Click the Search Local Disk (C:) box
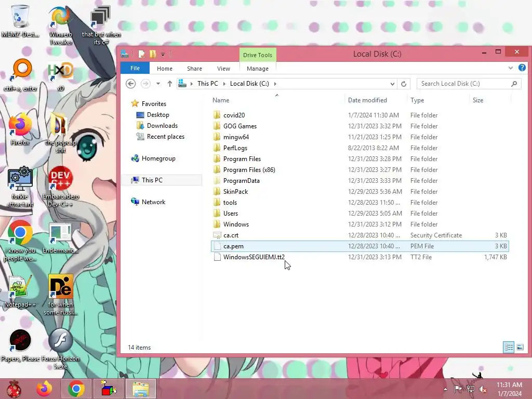Screen dimensions: 532x399 tap(468, 84)
